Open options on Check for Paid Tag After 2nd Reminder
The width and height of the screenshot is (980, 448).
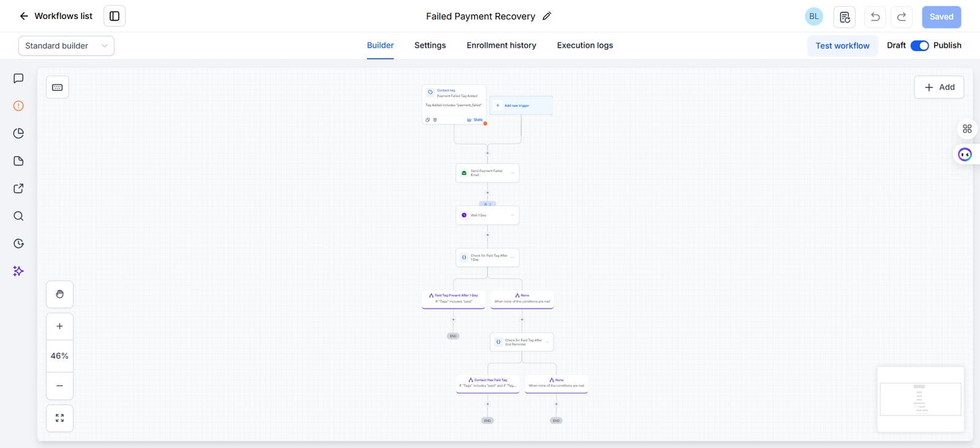[547, 342]
